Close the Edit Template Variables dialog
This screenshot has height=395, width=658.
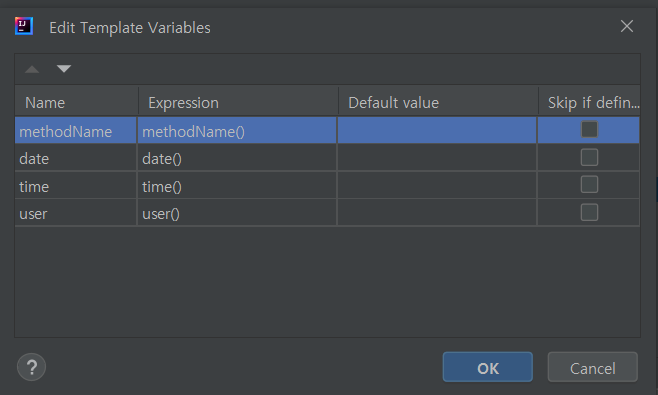627,26
